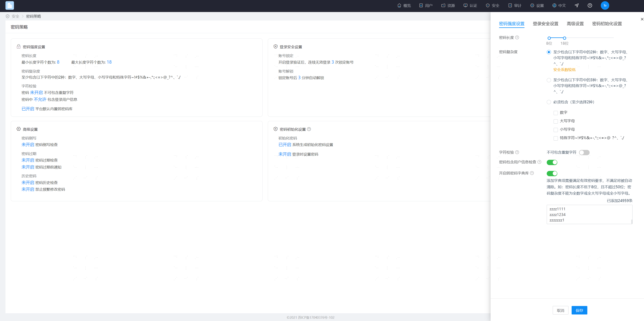The width and height of the screenshot is (644, 321).
Task: Click the 18位 password length slider handle
Action: pyautogui.click(x=565, y=38)
